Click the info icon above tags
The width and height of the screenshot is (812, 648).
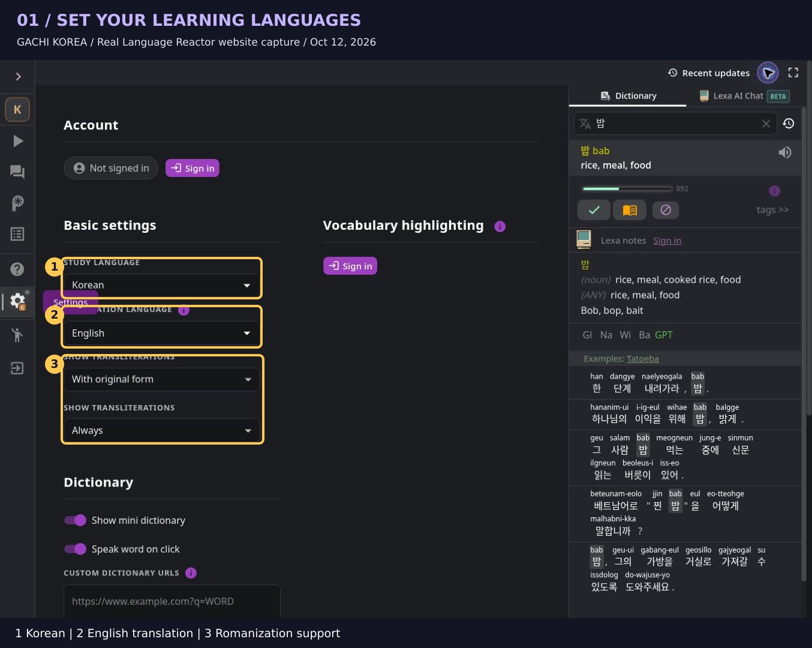pyautogui.click(x=775, y=191)
